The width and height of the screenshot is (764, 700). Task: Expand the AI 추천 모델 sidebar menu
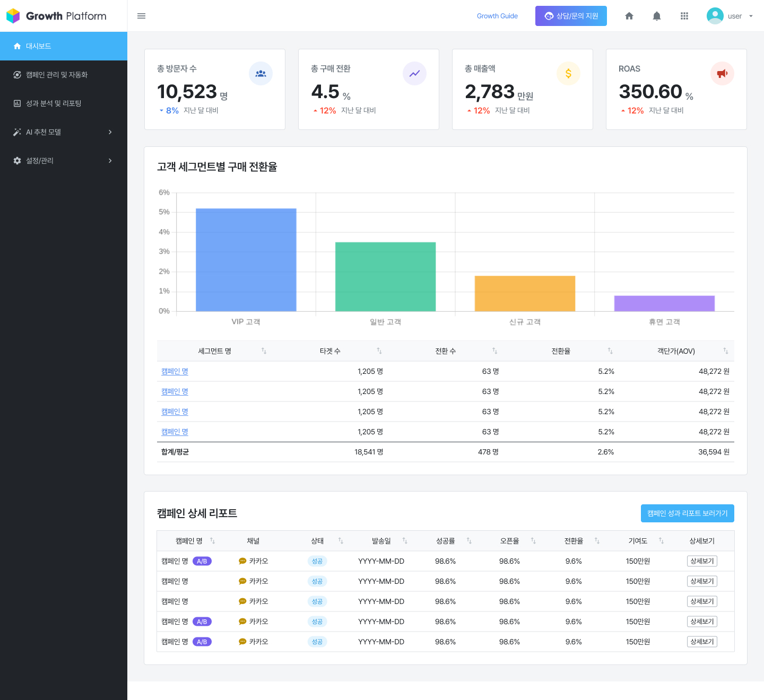pos(64,132)
